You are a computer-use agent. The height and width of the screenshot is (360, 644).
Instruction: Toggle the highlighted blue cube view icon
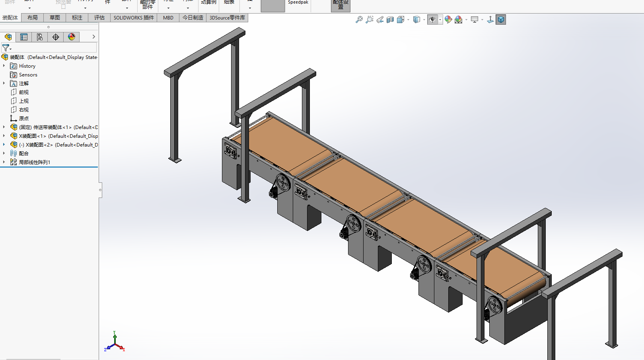(501, 20)
